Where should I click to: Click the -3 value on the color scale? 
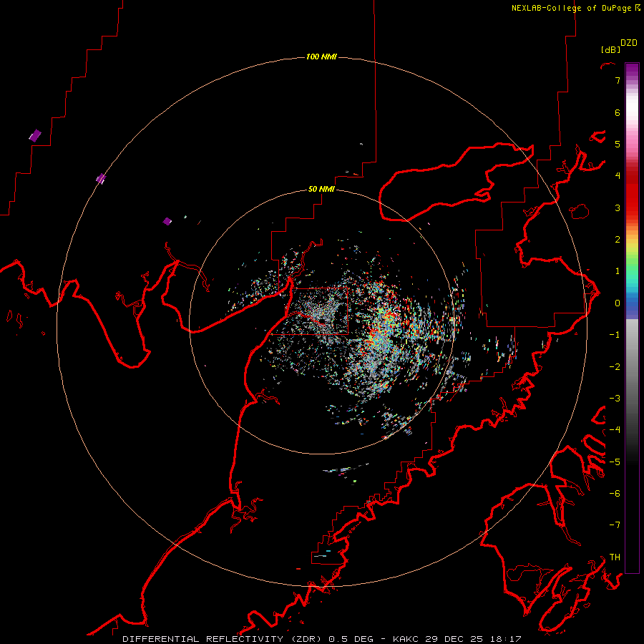tap(615, 399)
